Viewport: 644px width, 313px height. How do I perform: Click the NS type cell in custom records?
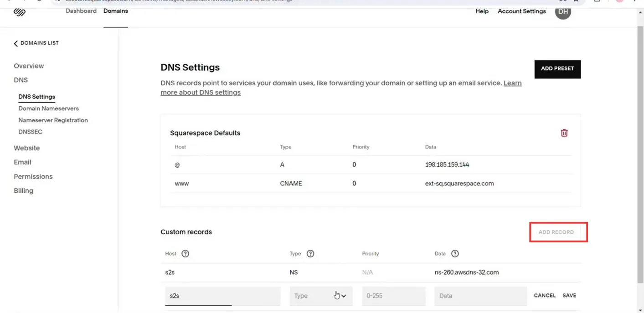pos(294,272)
